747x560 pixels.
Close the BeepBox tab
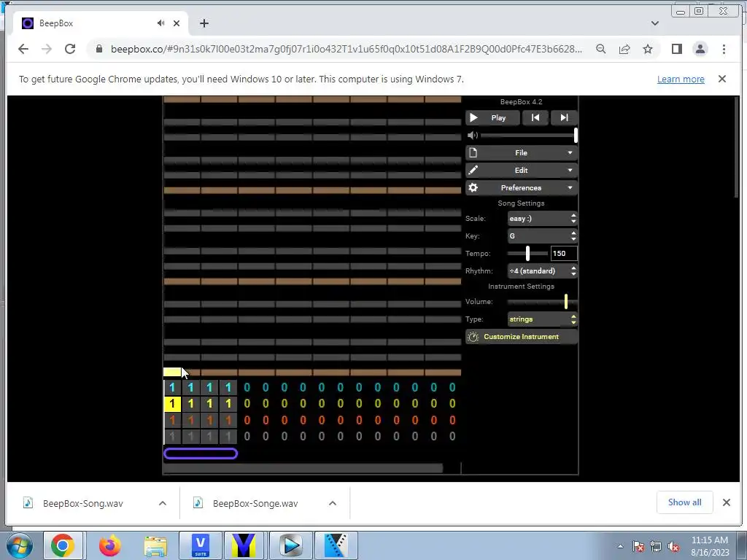pos(177,23)
